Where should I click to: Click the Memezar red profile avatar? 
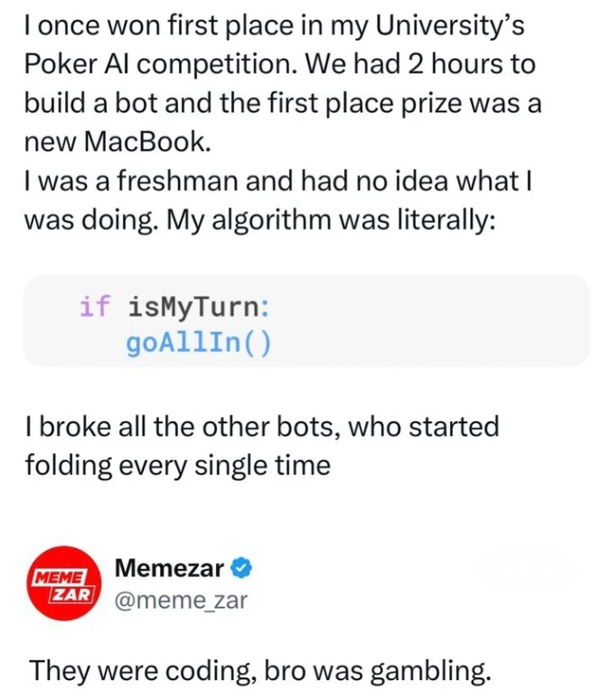point(61,583)
